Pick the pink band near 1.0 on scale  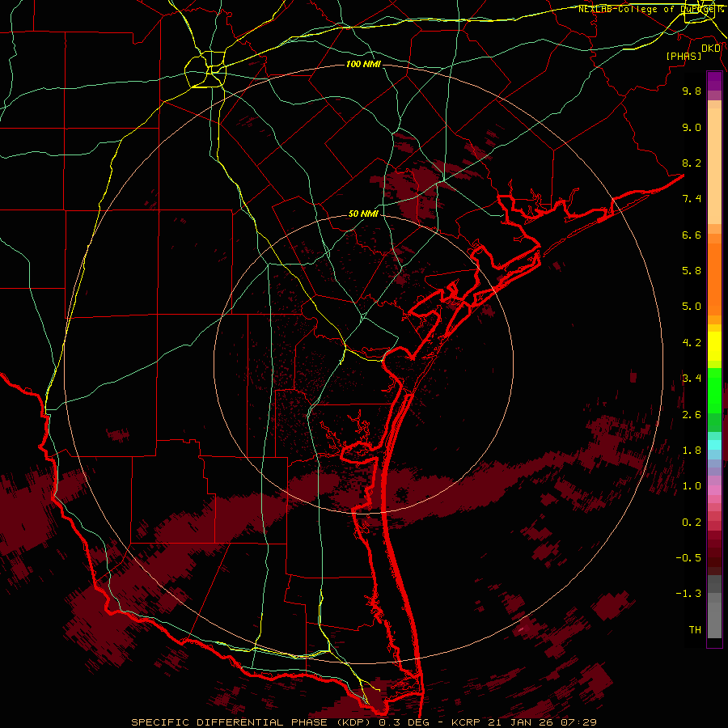coord(714,490)
